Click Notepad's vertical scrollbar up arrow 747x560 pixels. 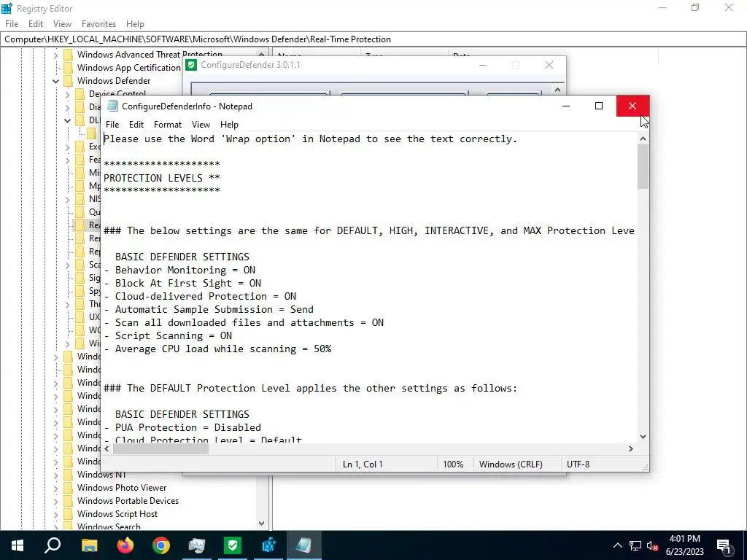click(x=643, y=139)
